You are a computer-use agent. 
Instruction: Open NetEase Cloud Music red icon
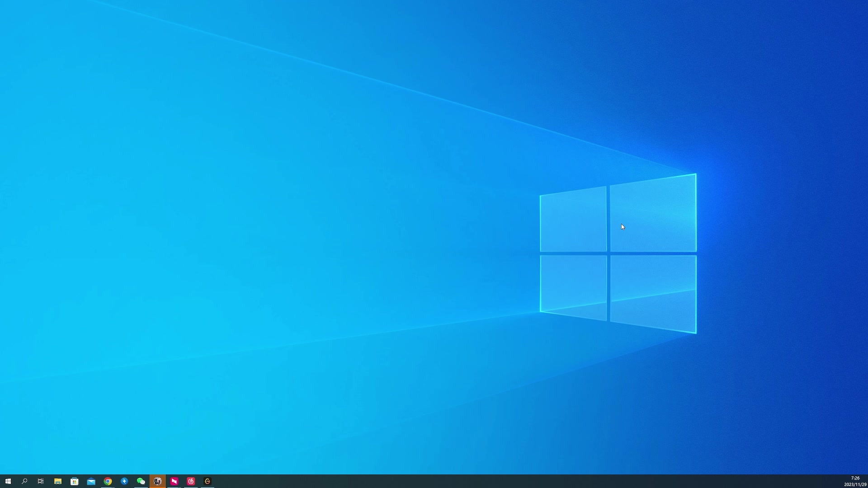click(x=191, y=481)
